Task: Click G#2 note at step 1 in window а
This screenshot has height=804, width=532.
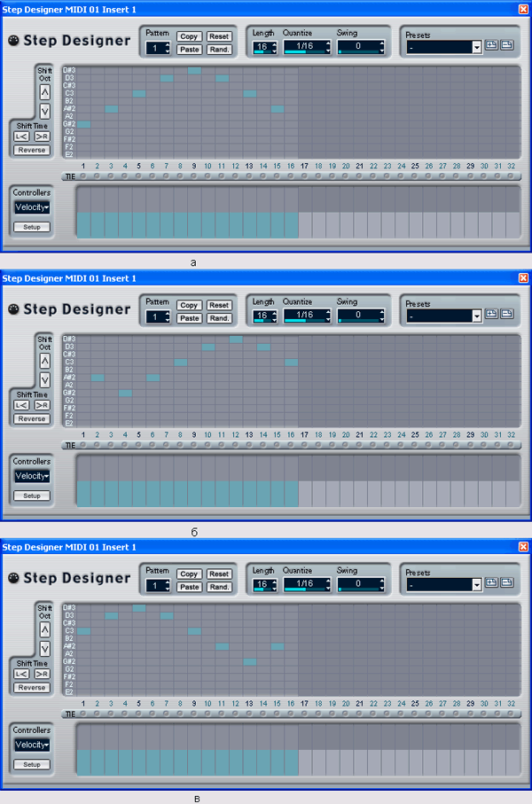Action: pyautogui.click(x=83, y=124)
